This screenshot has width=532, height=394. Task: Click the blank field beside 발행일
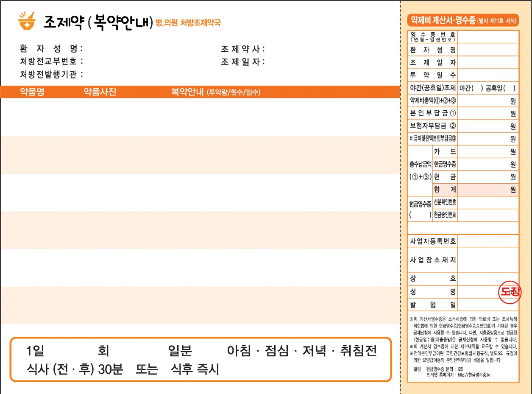click(x=488, y=305)
